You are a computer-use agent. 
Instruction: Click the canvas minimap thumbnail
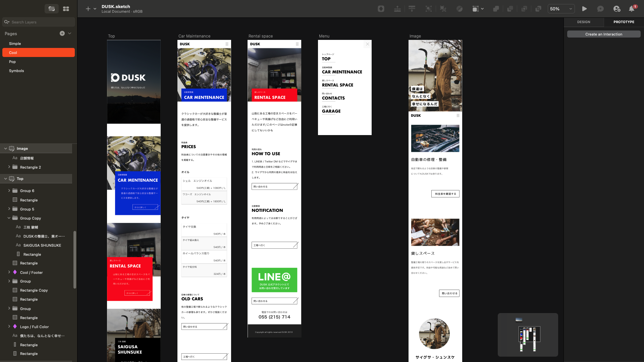click(528, 335)
